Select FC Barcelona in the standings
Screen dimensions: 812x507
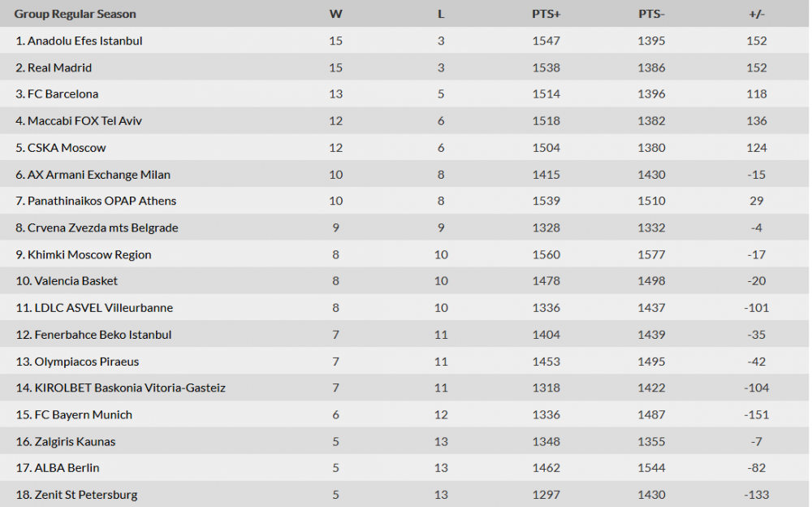click(63, 94)
